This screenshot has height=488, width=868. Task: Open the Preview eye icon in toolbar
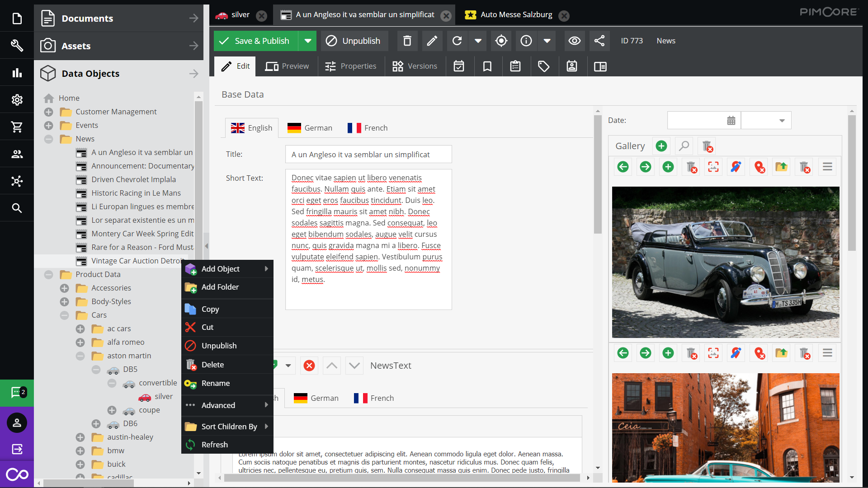[x=574, y=41]
